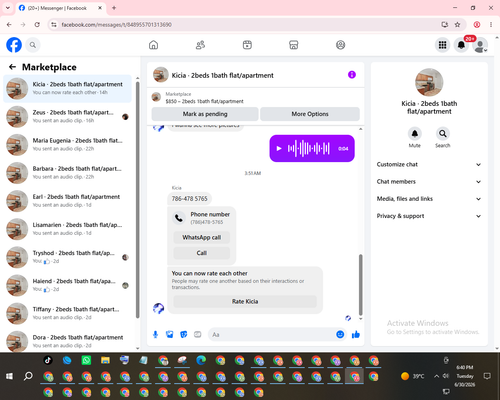The height and width of the screenshot is (400, 500).
Task: Seek within audio clip waveform
Action: point(309,148)
